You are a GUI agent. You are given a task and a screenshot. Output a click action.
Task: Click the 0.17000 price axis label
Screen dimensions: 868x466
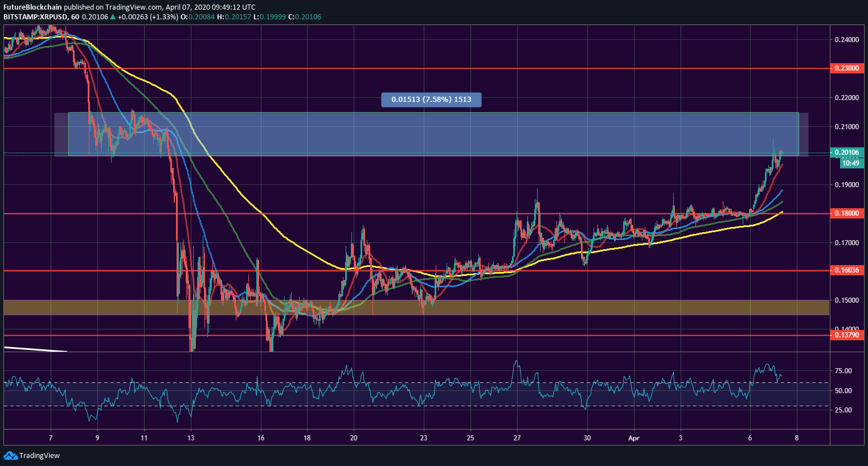point(847,243)
